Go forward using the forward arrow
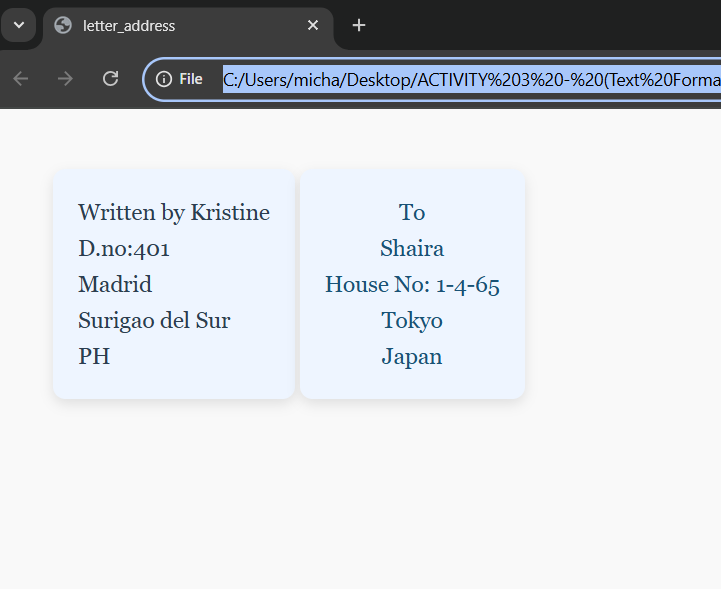Image resolution: width=721 pixels, height=589 pixels. pos(66,79)
